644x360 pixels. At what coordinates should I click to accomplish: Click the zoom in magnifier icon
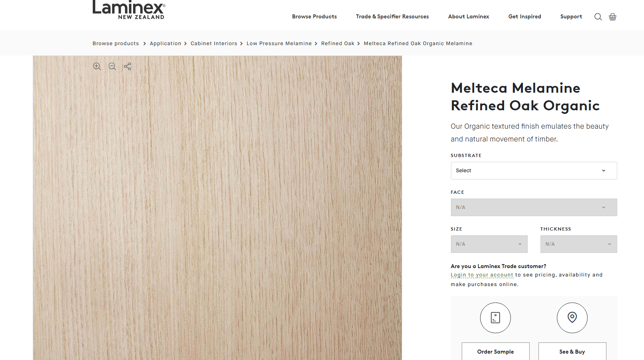(x=97, y=67)
